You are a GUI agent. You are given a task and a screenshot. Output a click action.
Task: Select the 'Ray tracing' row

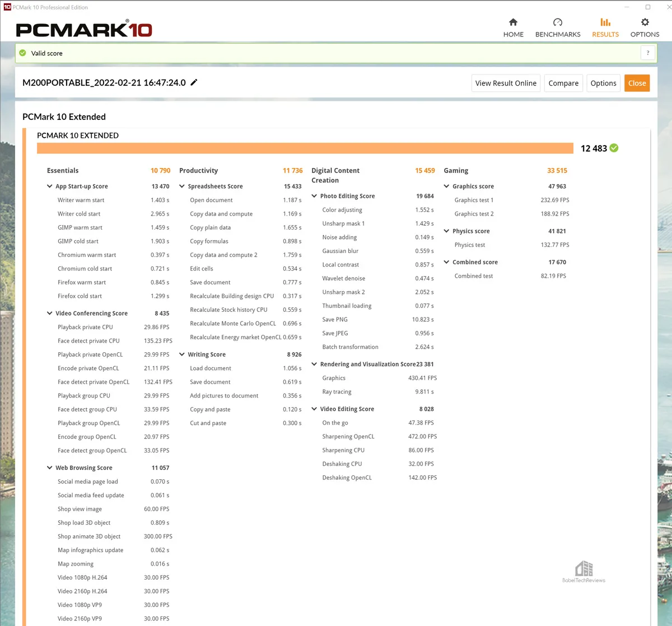coord(378,392)
